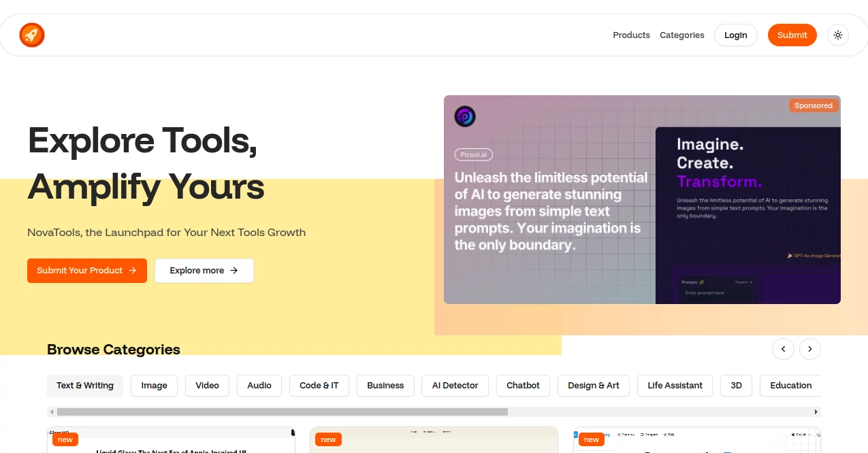
Task: Select the Text & Writing category pill
Action: [84, 386]
